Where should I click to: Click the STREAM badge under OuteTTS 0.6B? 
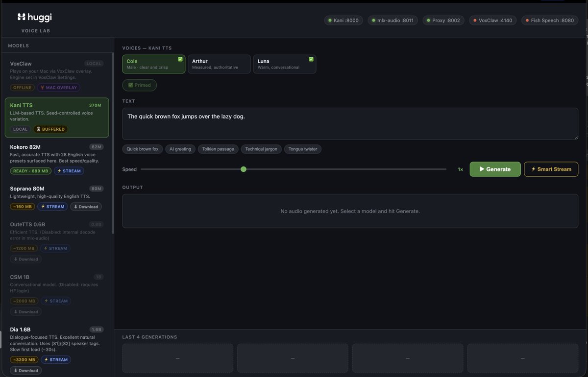pos(55,248)
